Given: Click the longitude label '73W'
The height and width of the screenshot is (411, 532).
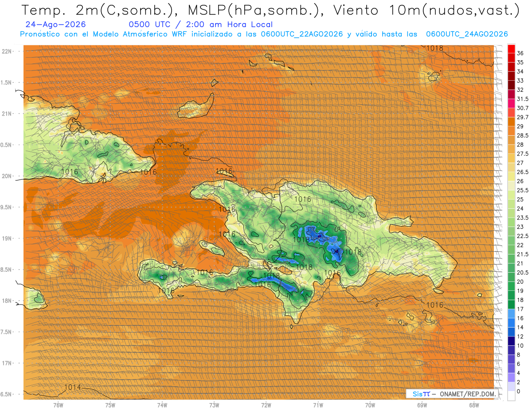Looking at the screenshot, I should coord(214,406).
